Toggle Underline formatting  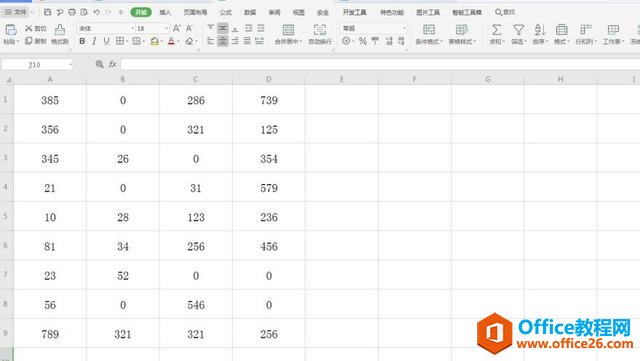point(107,41)
